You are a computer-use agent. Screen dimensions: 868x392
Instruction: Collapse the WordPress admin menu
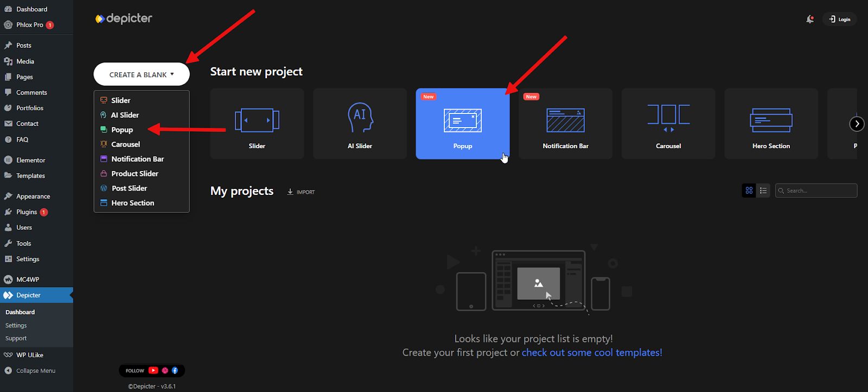(36, 371)
